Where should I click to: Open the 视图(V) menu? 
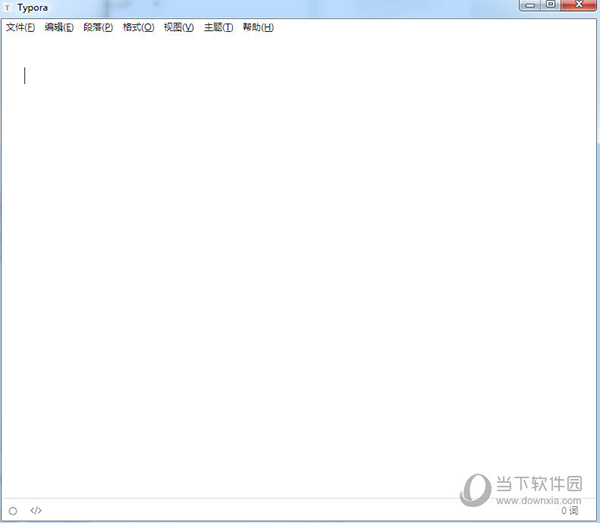click(x=179, y=27)
